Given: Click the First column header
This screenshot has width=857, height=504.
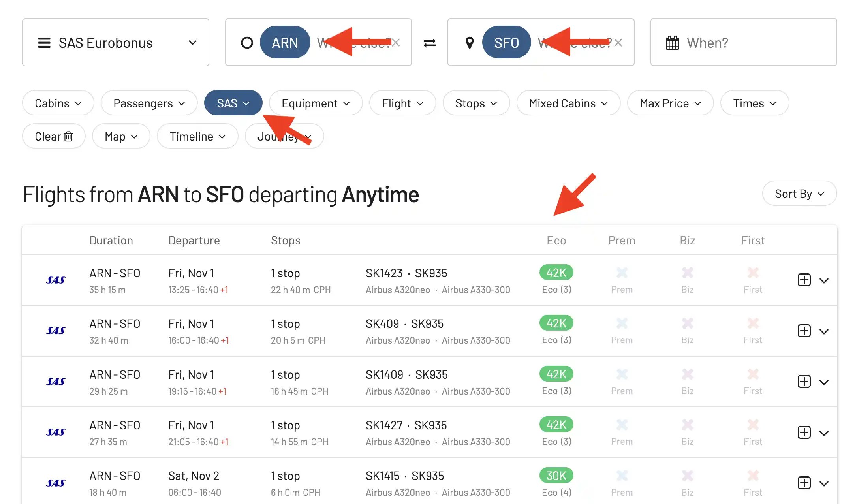Looking at the screenshot, I should coord(753,240).
